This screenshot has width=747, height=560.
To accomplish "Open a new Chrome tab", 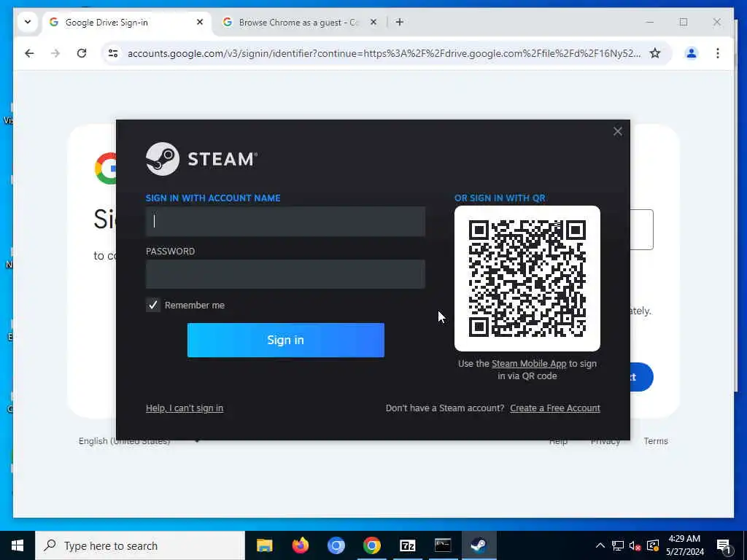I will (x=400, y=23).
